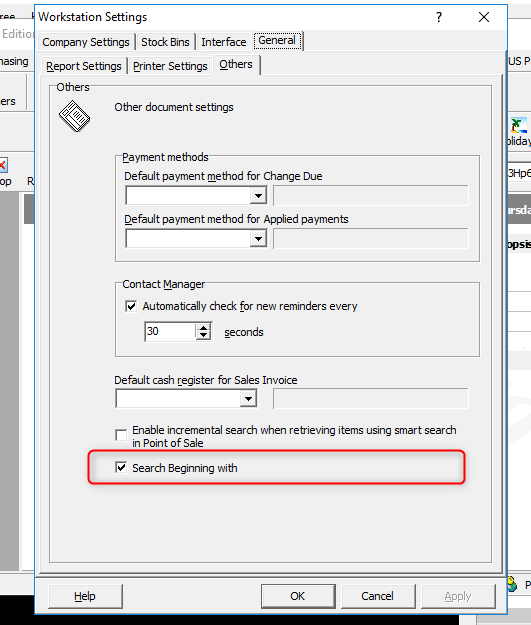Decrease the reminder seconds value with down arrow
This screenshot has height=625, width=531.
(x=204, y=336)
